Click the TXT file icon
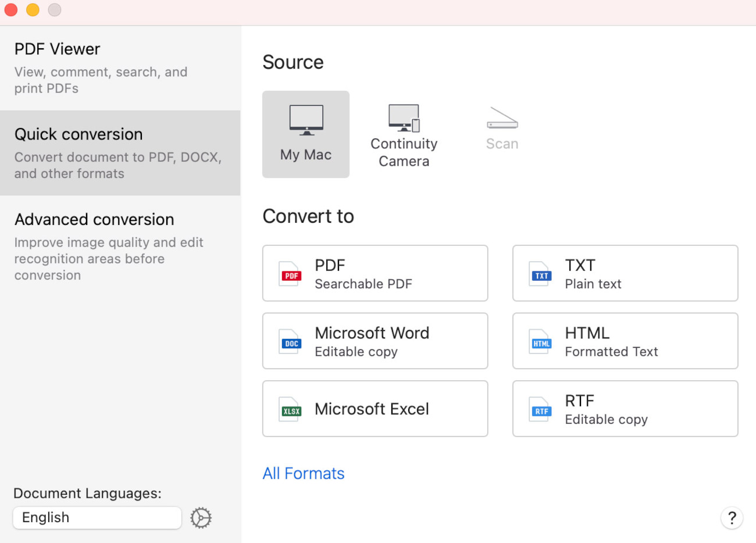The image size is (756, 543). (x=541, y=274)
